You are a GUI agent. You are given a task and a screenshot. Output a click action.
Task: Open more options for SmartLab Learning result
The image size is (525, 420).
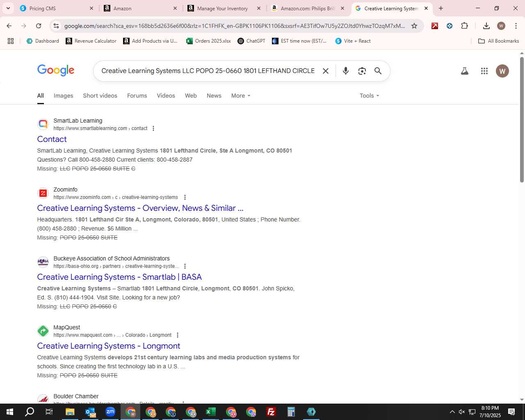(x=153, y=128)
